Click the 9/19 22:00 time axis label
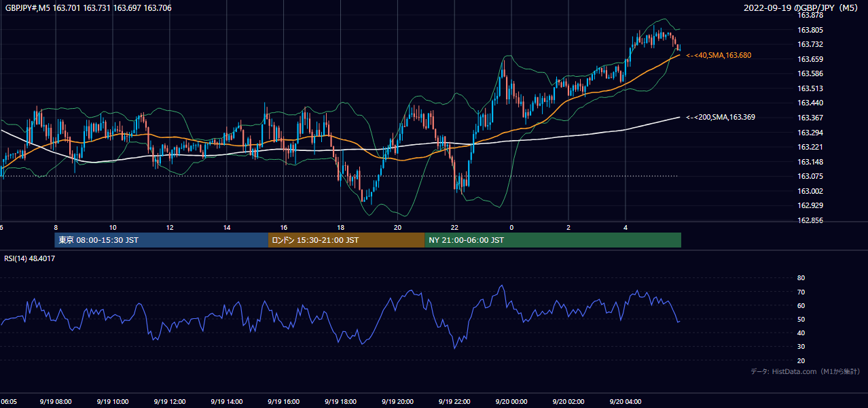868x408 pixels. pyautogui.click(x=454, y=402)
